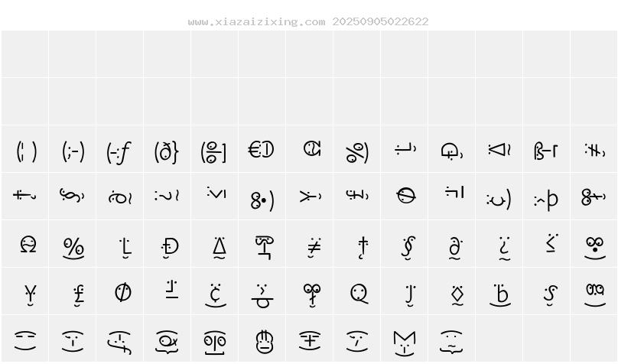The image size is (618, 364).
Task: Click the slashed circle O glyph in bottom rows
Action: 123,293
